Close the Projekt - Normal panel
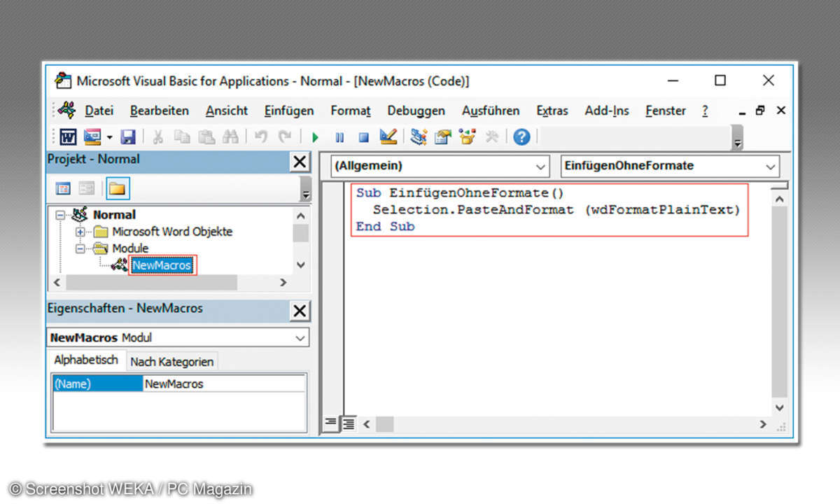This screenshot has height=504, width=840. click(x=300, y=162)
